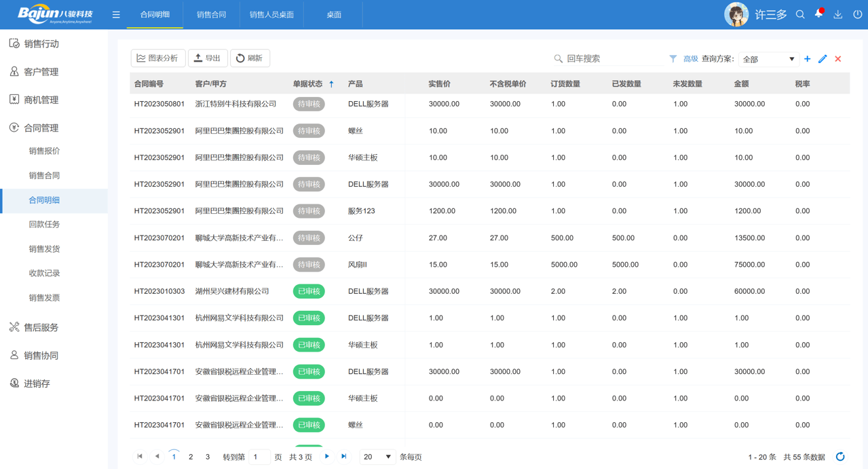Edit query scheme with pencil icon
Image resolution: width=868 pixels, height=469 pixels.
pyautogui.click(x=823, y=59)
